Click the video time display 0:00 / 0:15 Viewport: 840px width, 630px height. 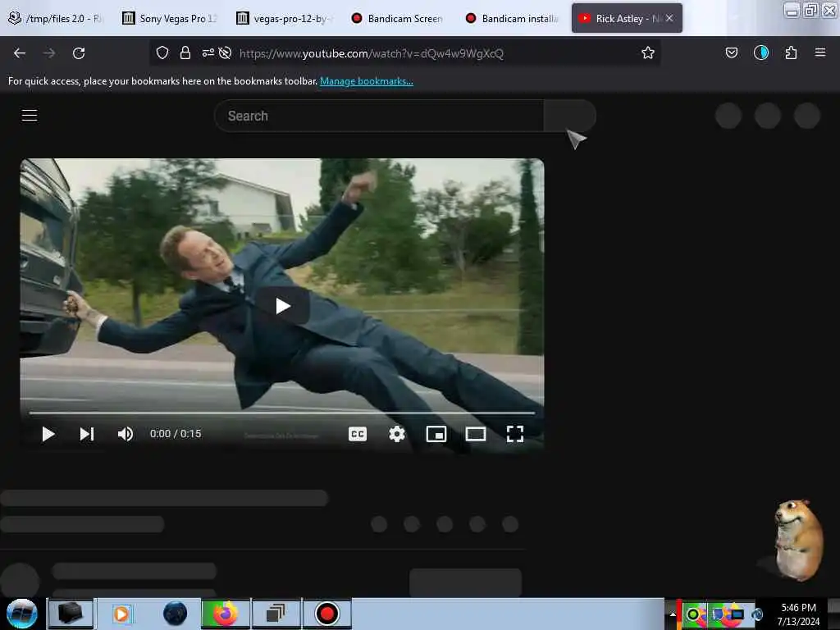pyautogui.click(x=176, y=434)
